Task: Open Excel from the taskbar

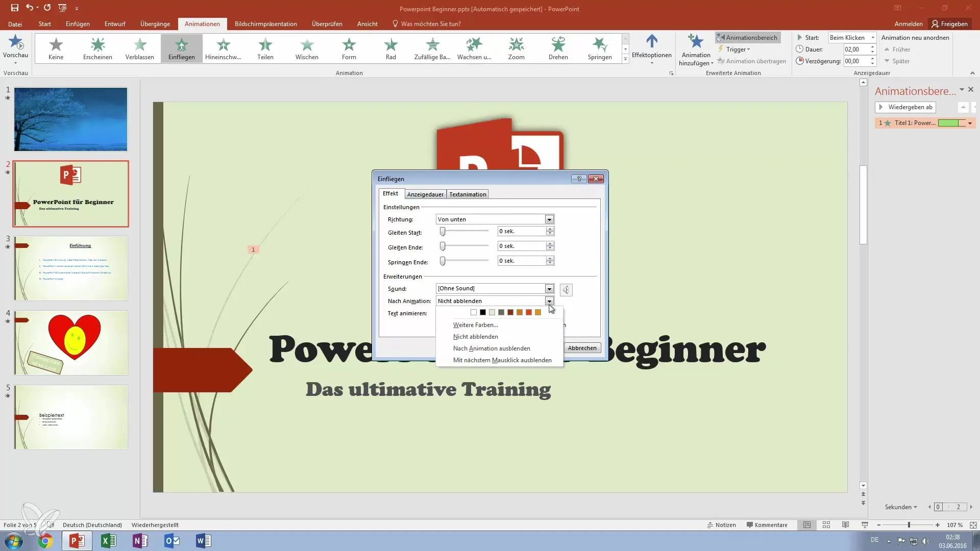Action: tap(109, 541)
